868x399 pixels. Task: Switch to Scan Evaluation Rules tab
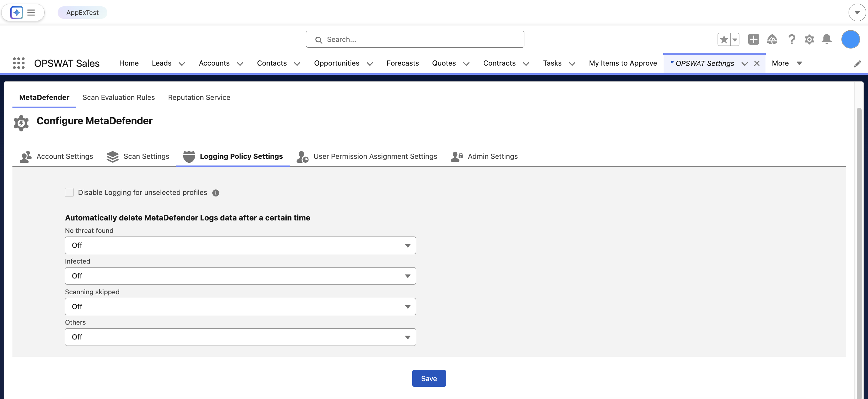pos(119,97)
